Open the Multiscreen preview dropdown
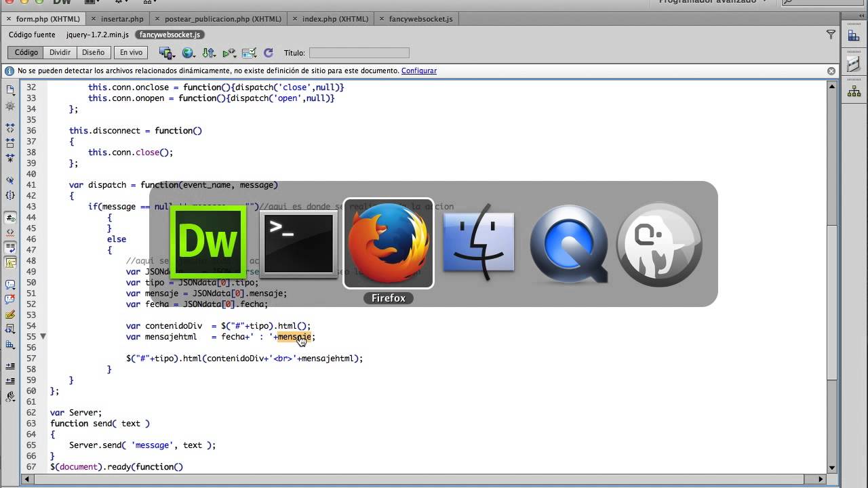Screen dimensions: 868x488 pyautogui.click(x=166, y=53)
